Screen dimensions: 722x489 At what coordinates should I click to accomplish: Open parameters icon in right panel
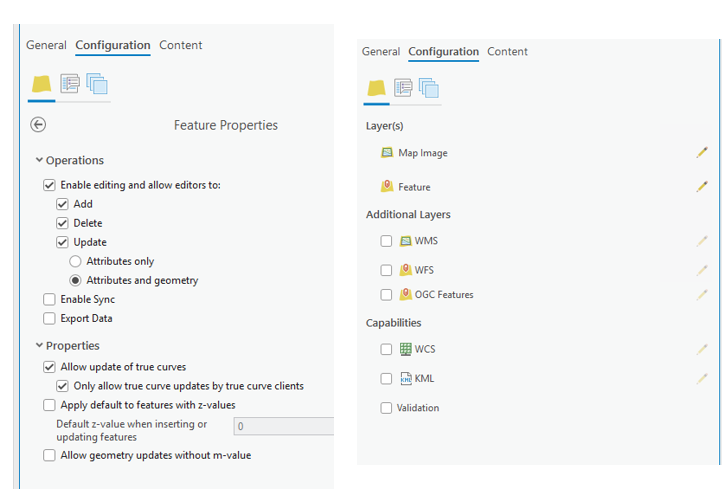click(x=403, y=89)
